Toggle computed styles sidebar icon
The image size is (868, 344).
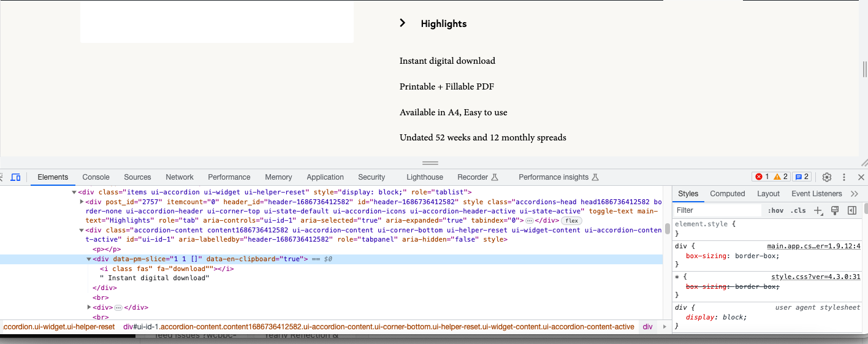click(851, 210)
